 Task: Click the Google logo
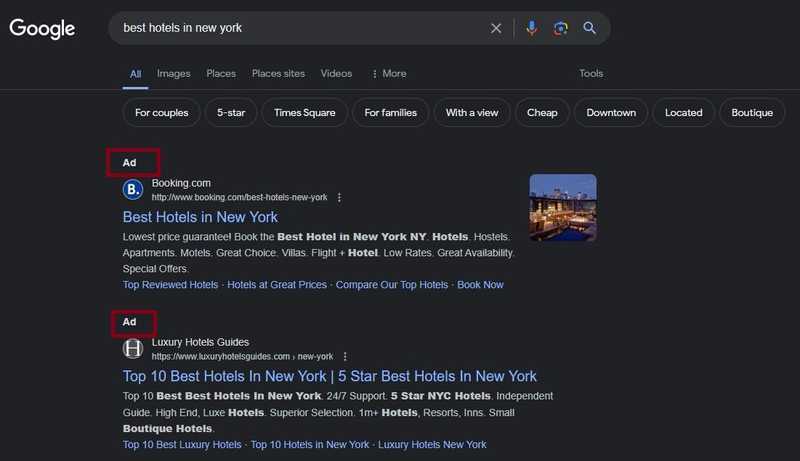(x=42, y=29)
